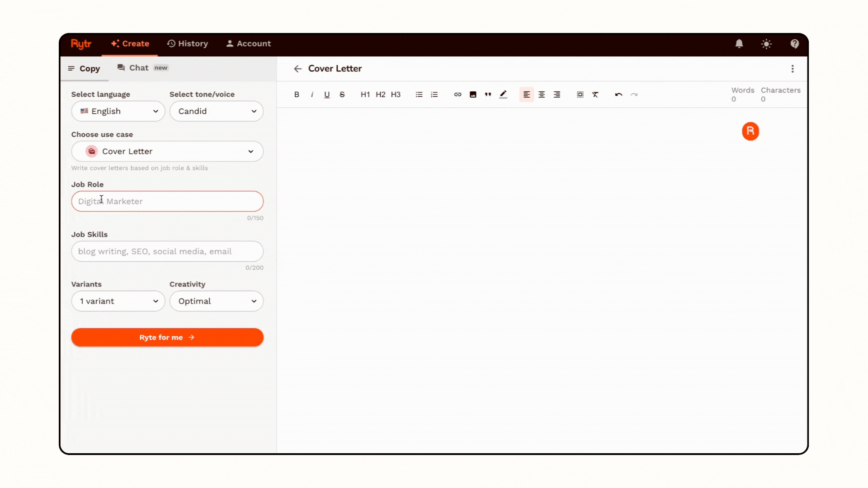
Task: Insert an image into the document
Action: point(473,94)
